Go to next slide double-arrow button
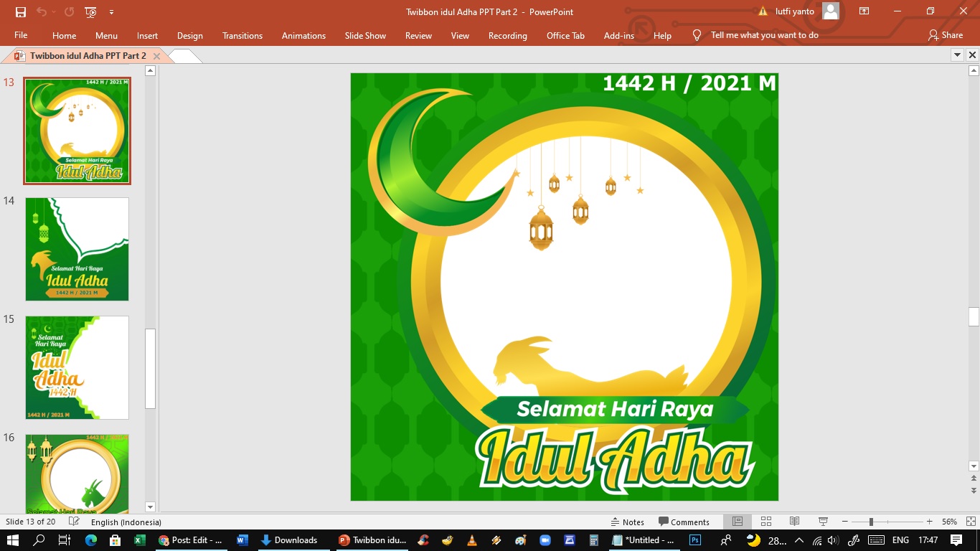 pyautogui.click(x=974, y=490)
